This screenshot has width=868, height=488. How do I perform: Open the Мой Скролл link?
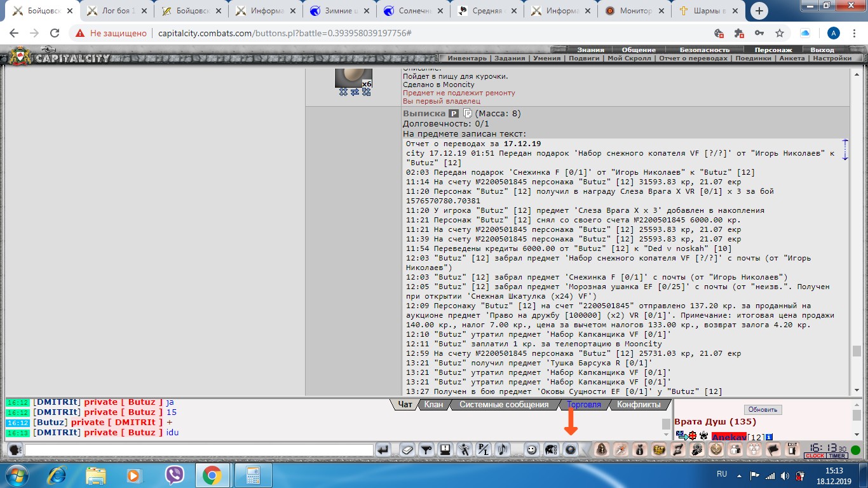tap(629, 58)
